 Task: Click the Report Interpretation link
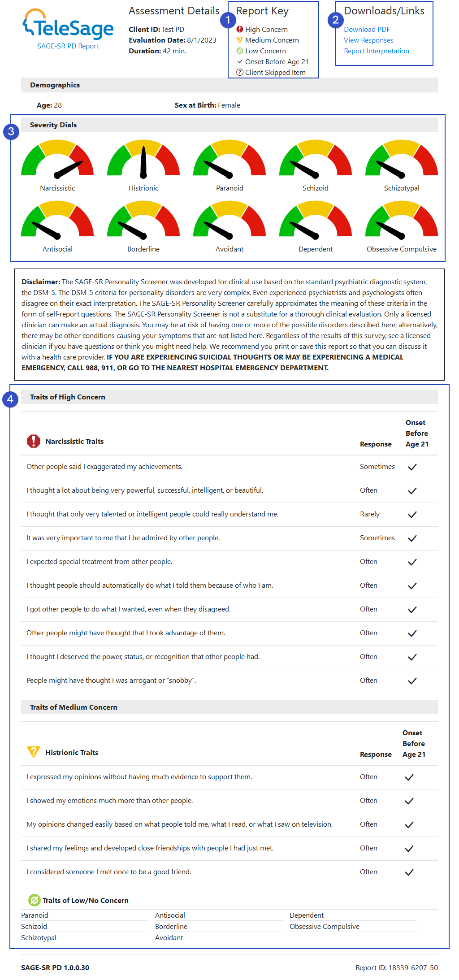tap(377, 51)
